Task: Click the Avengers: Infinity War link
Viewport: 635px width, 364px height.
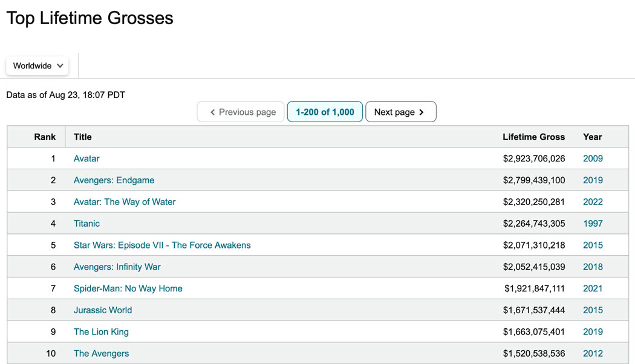Action: point(117,267)
